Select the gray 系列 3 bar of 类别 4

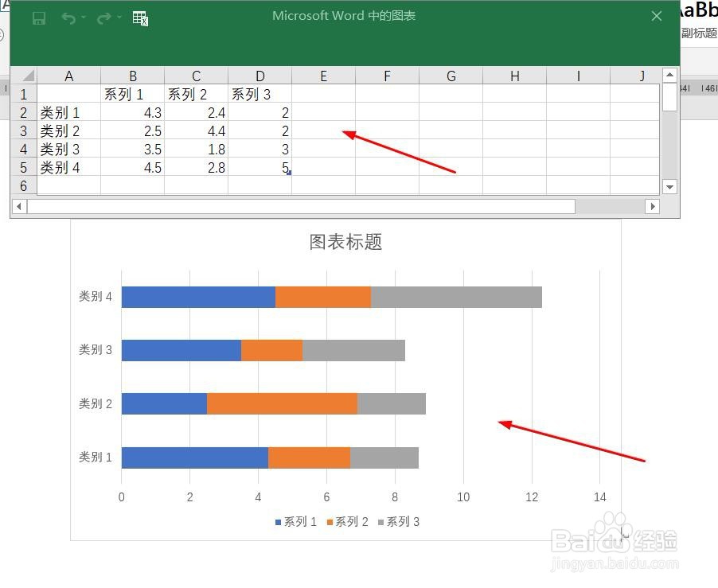click(x=457, y=297)
